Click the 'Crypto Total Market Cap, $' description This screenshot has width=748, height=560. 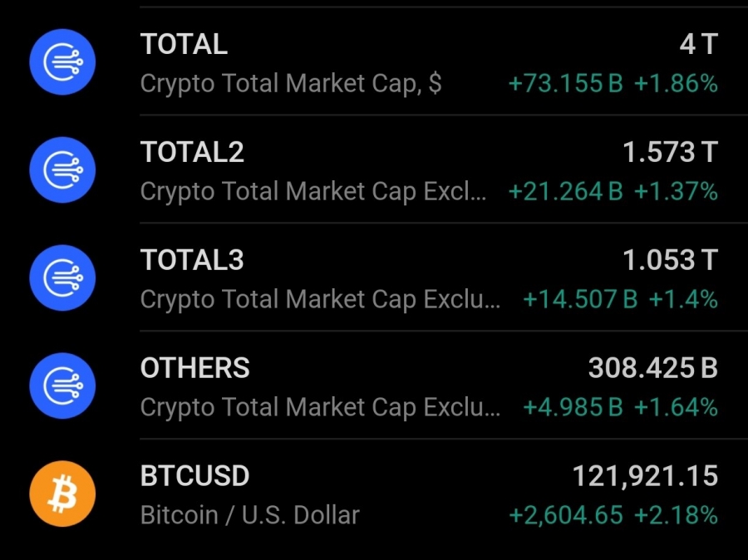click(291, 84)
